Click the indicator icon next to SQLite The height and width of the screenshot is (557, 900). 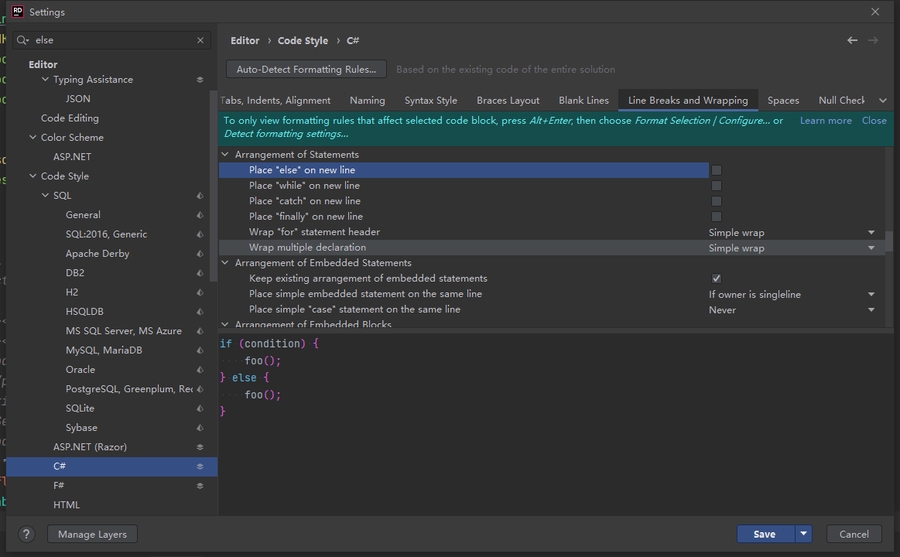(200, 408)
